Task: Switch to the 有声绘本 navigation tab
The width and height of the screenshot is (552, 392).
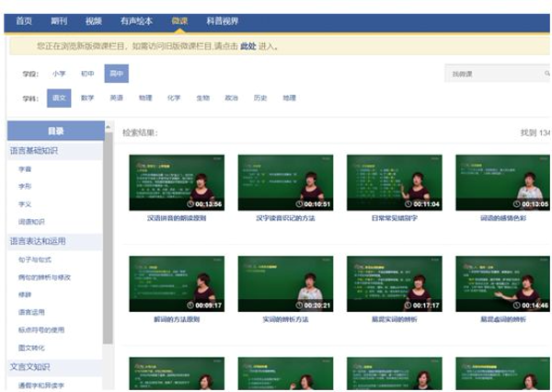Action: (137, 19)
